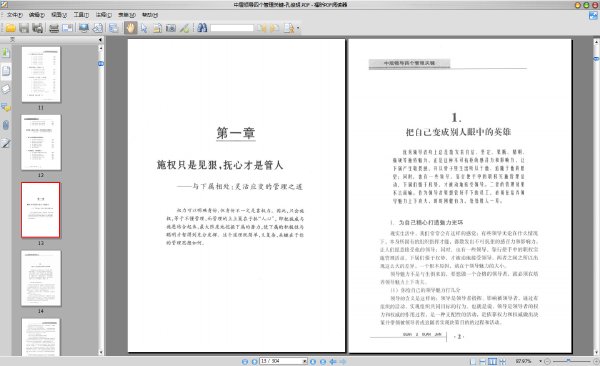Open the fifth menu in the menu bar

[103, 15]
